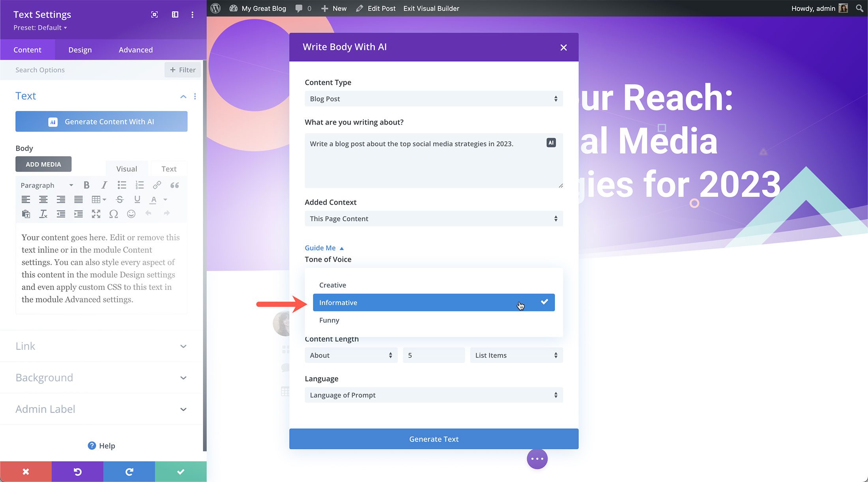The image size is (868, 482).
Task: Switch to the Design tab
Action: 80,49
